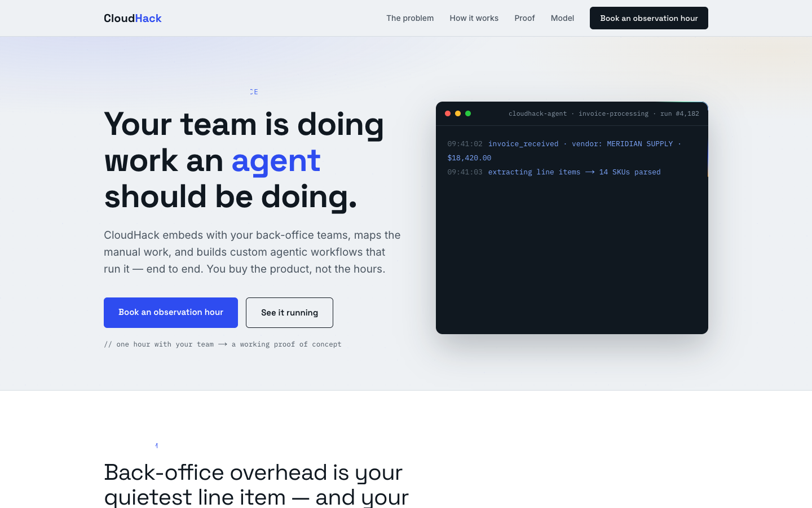The height and width of the screenshot is (508, 812).
Task: Select the terminal title cloudhack-agent invoice-processing text
Action: point(604,113)
